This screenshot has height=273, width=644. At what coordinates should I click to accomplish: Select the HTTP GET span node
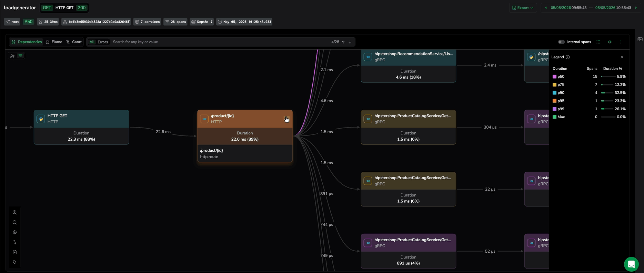[x=81, y=127]
